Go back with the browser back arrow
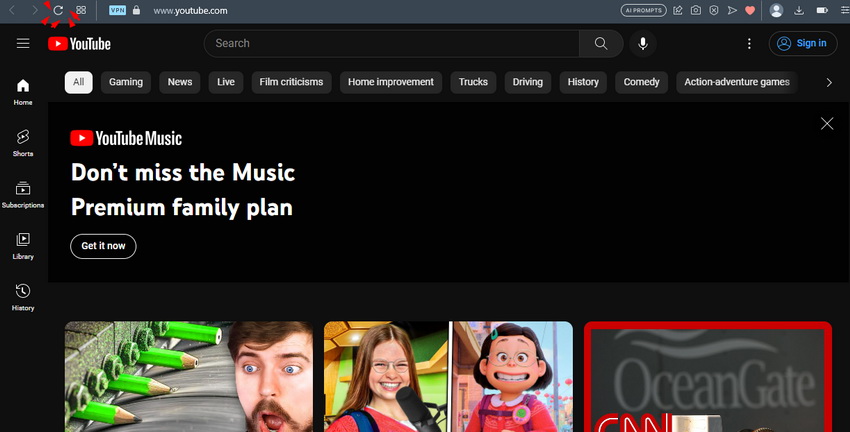 tap(12, 10)
